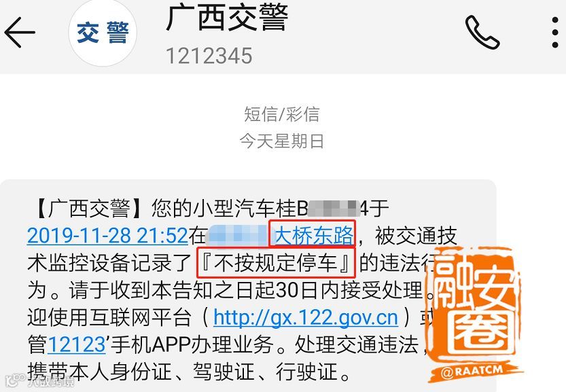Tap the blurred road name before 大桥东路

coord(237,235)
